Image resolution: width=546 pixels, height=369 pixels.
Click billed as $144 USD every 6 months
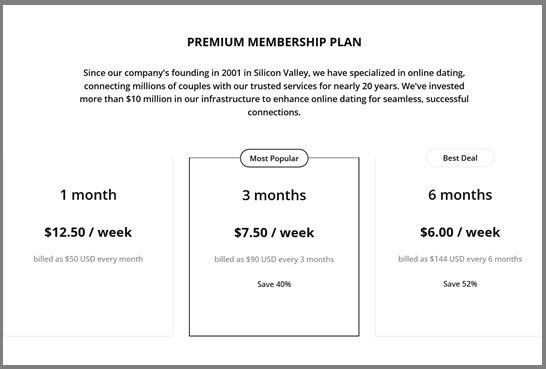(x=460, y=259)
